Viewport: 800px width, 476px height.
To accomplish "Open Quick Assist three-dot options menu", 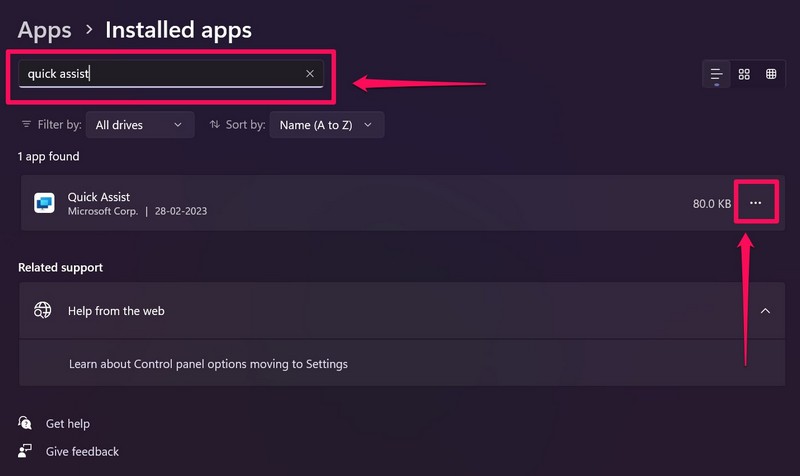I will (755, 203).
